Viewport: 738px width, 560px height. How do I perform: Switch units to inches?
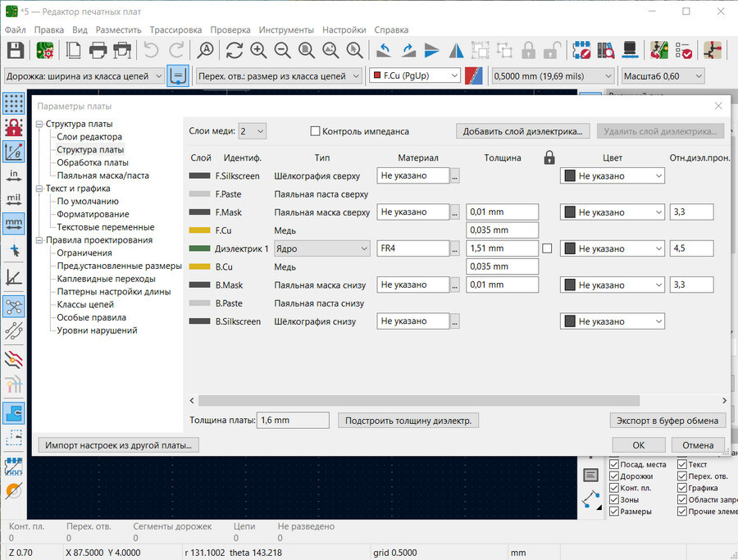click(14, 175)
